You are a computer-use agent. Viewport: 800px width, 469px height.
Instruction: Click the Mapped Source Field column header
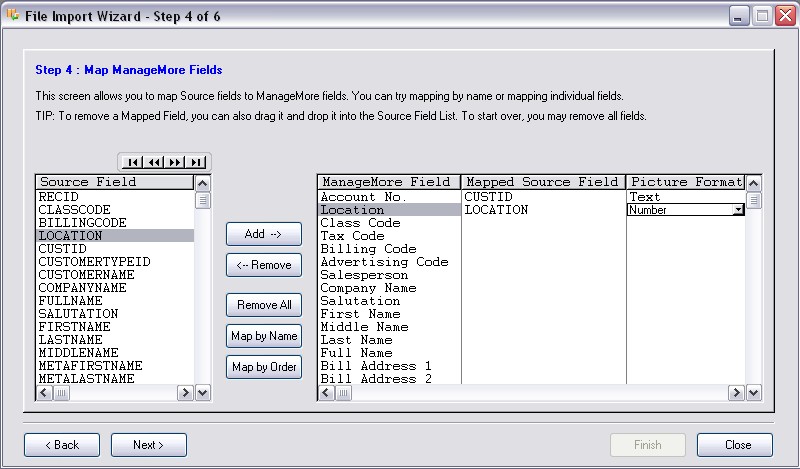pos(543,182)
